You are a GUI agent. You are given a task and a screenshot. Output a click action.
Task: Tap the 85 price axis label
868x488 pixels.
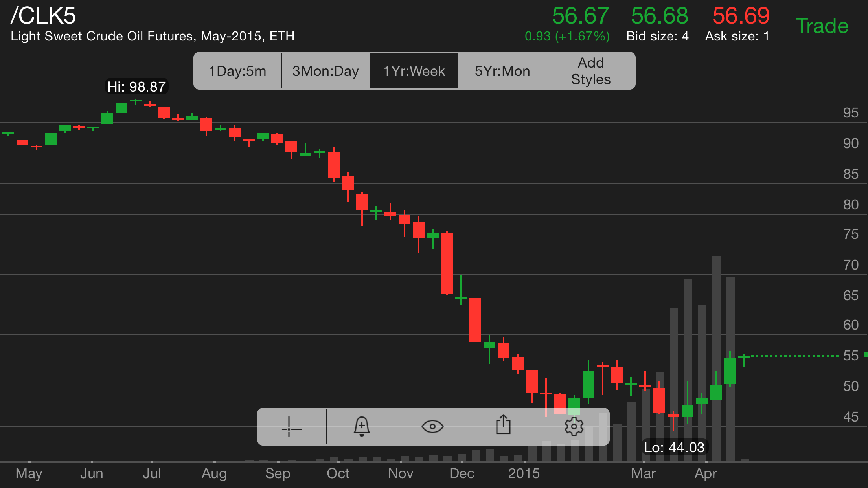pyautogui.click(x=851, y=174)
